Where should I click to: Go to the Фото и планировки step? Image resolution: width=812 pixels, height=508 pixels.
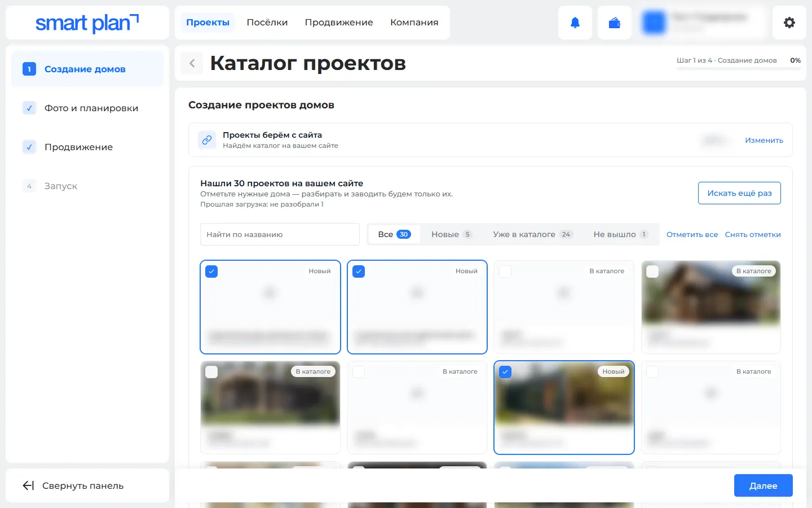click(87, 108)
